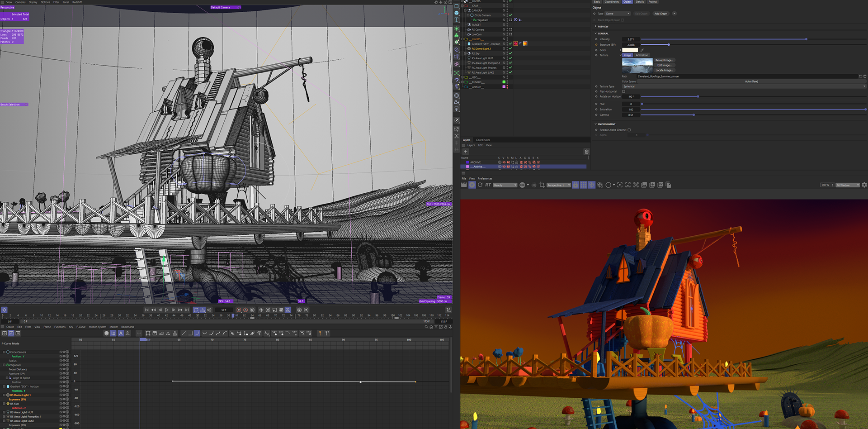868x429 pixels.
Task: Add a new layer with the plus icon
Action: pos(465,152)
